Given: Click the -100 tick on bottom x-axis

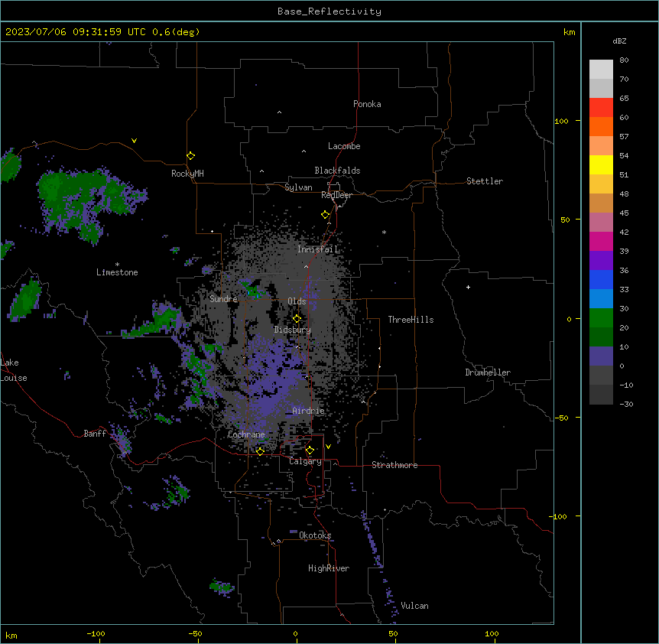Looking at the screenshot, I should point(96,633).
